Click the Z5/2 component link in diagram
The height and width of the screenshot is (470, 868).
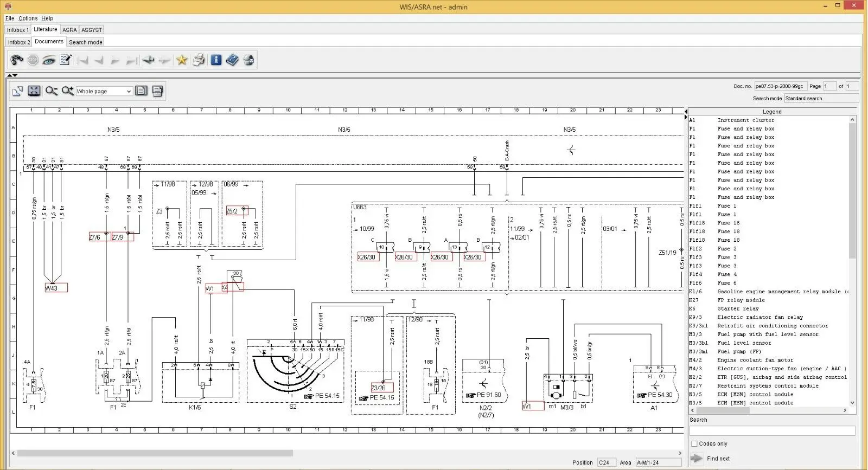[237, 210]
